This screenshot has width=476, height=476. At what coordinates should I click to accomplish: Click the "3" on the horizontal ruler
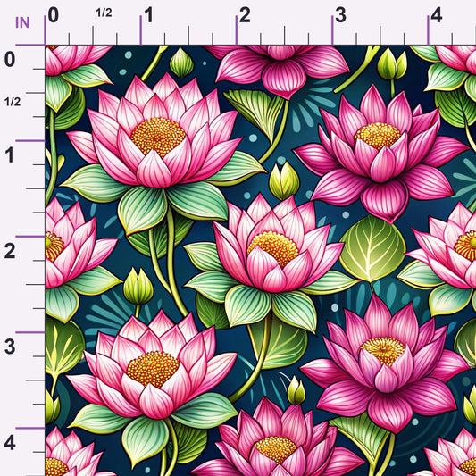(x=340, y=15)
